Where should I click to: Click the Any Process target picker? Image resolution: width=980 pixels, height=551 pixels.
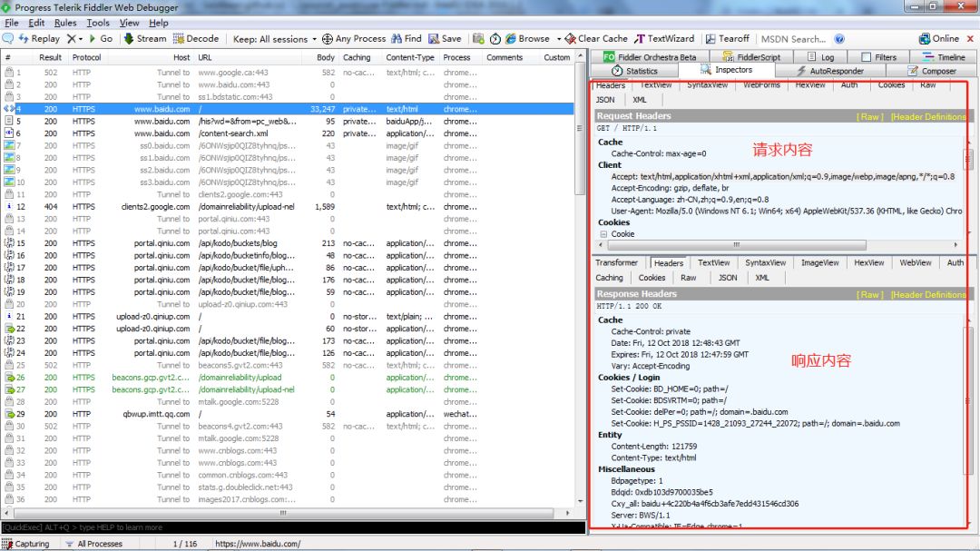tap(354, 39)
